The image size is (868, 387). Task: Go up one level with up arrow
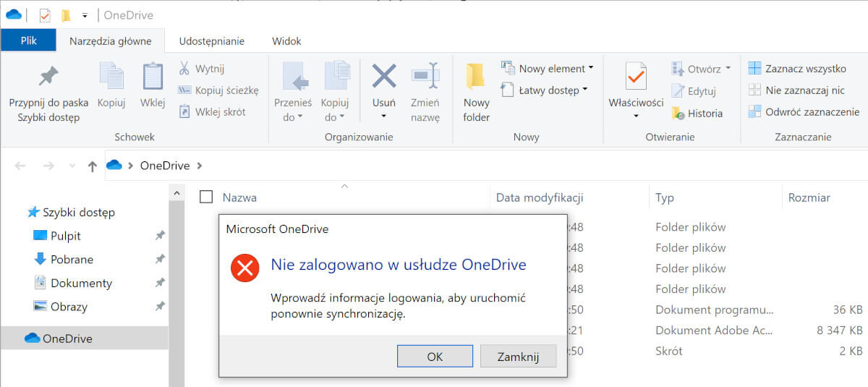(x=92, y=166)
